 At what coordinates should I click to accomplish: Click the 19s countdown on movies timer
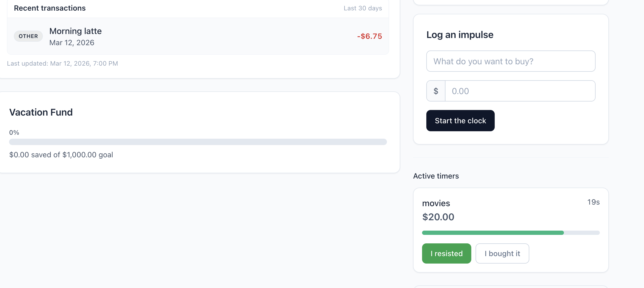[593, 202]
